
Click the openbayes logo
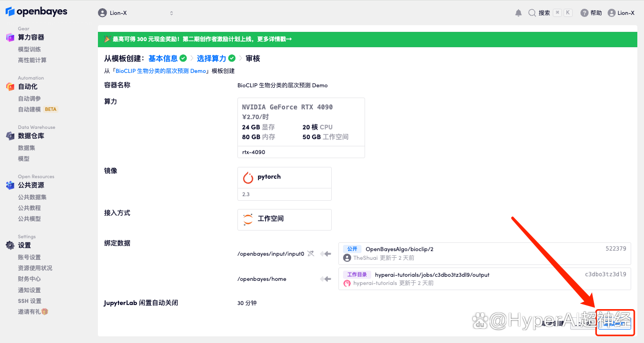pos(36,11)
